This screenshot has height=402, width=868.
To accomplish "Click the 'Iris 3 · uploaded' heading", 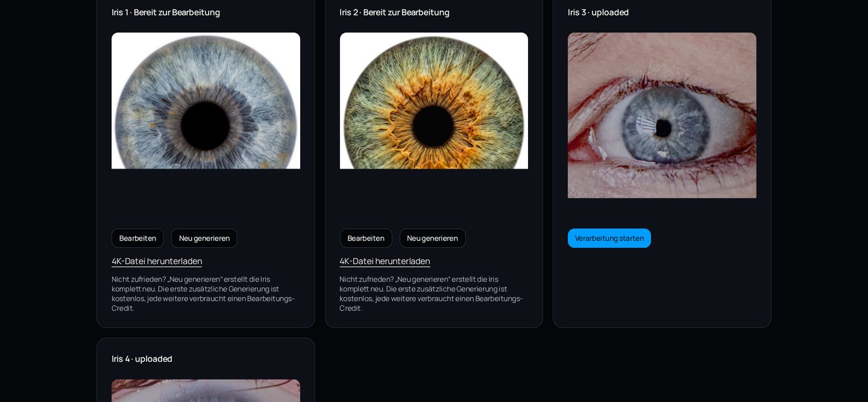I will [598, 12].
